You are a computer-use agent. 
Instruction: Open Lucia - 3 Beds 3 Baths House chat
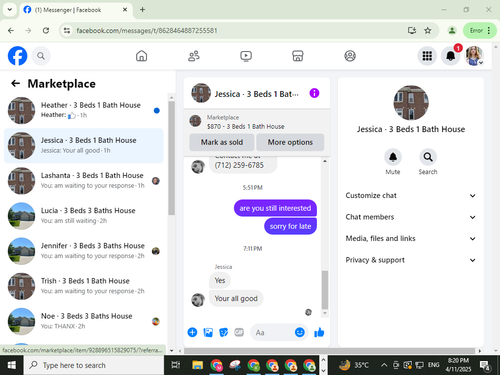pos(84,216)
